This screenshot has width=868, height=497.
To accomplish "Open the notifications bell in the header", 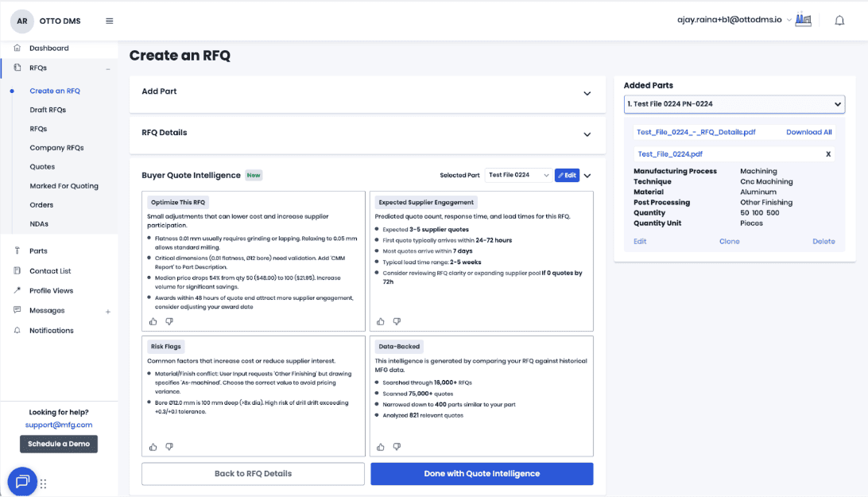I will [x=839, y=21].
